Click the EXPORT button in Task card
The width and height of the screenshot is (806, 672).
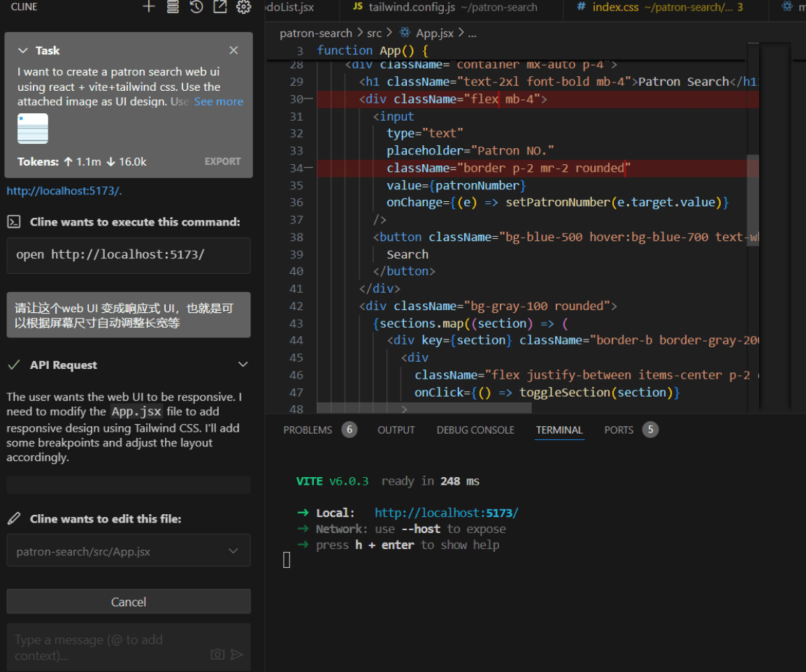(222, 161)
